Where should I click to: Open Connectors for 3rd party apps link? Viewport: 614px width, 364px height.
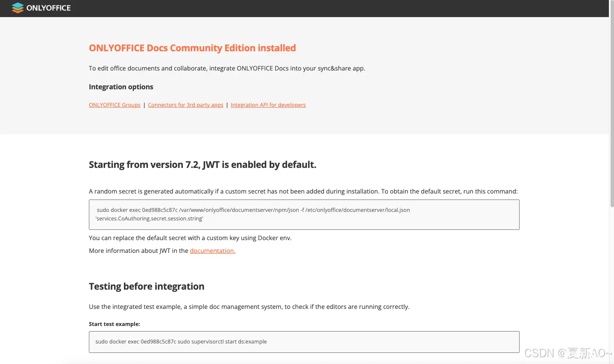point(185,105)
